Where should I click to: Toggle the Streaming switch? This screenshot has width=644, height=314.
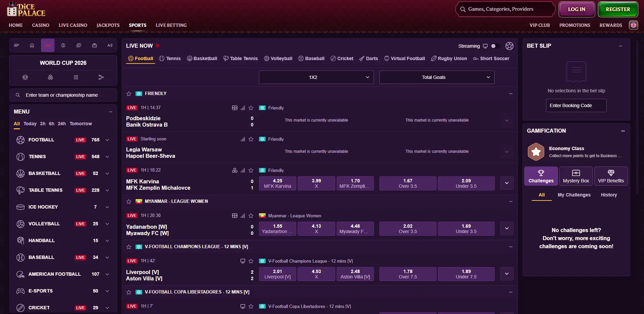[495, 46]
